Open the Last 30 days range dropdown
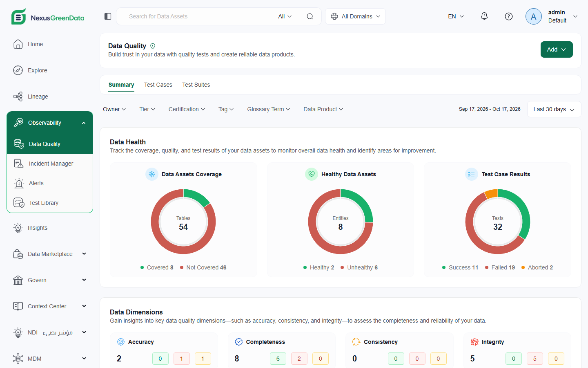 tap(554, 109)
